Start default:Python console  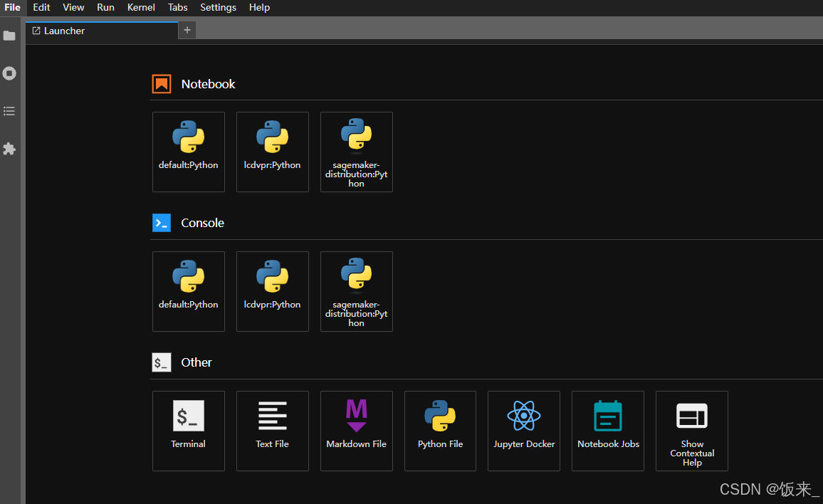click(189, 291)
